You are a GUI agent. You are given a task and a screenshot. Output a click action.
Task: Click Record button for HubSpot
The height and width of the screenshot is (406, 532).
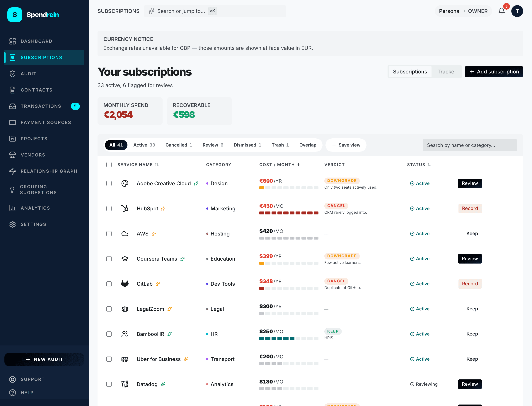(470, 209)
